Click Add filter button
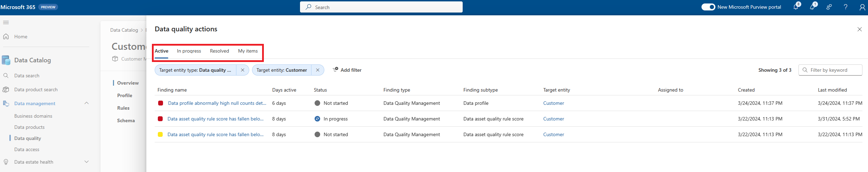The height and width of the screenshot is (172, 868). [x=347, y=70]
